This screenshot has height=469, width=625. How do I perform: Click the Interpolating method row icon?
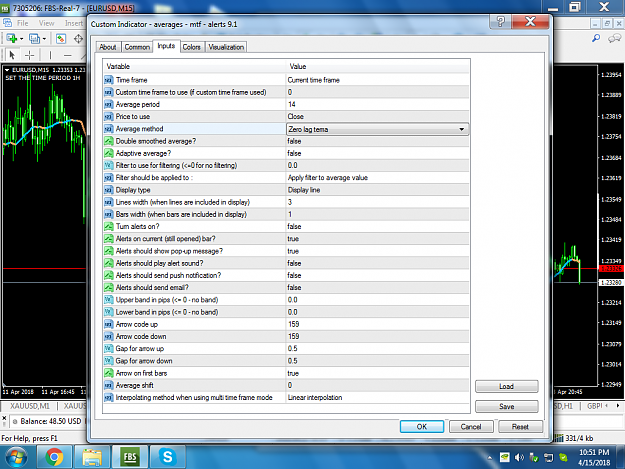109,398
